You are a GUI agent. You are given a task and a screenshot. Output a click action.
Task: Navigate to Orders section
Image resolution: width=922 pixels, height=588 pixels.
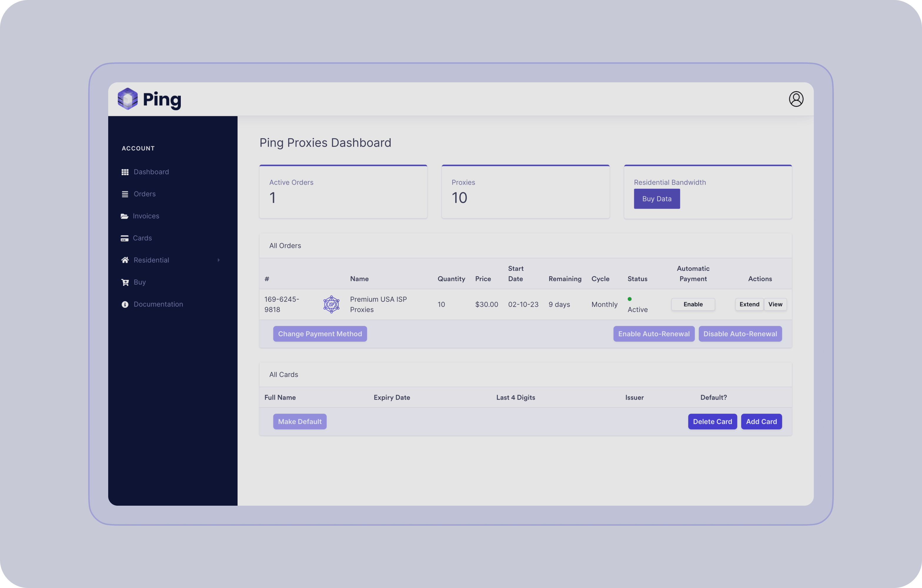[x=144, y=193]
